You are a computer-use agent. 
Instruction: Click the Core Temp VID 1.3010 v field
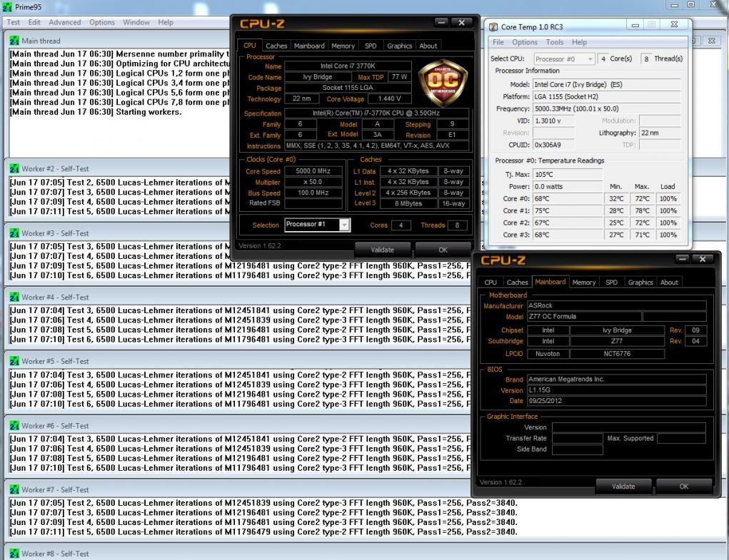(553, 121)
